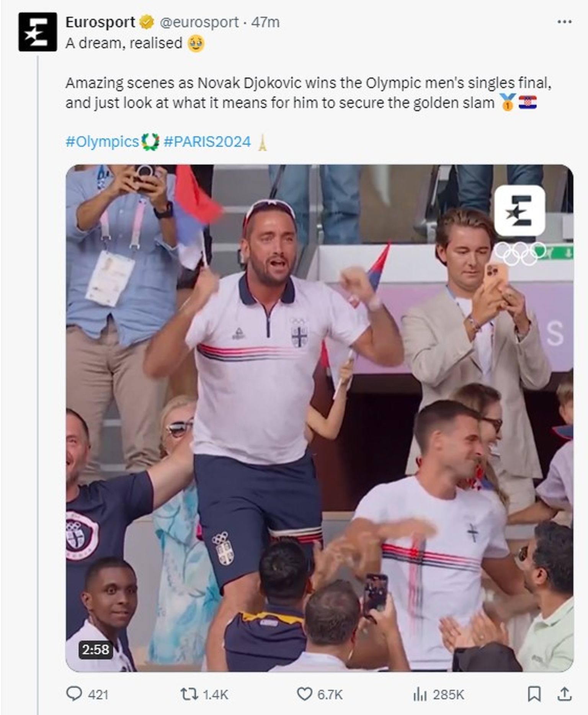Open the tweet's more options menu
The height and width of the screenshot is (715, 588).
click(x=564, y=22)
